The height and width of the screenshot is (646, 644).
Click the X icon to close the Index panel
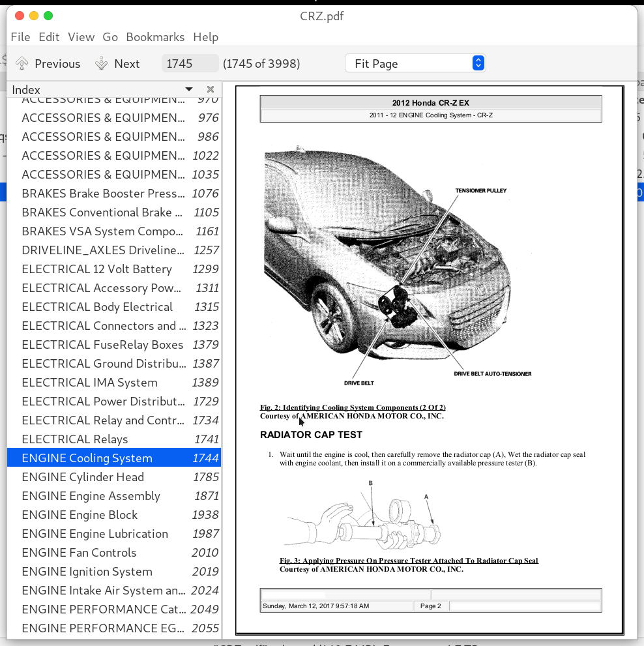point(210,89)
